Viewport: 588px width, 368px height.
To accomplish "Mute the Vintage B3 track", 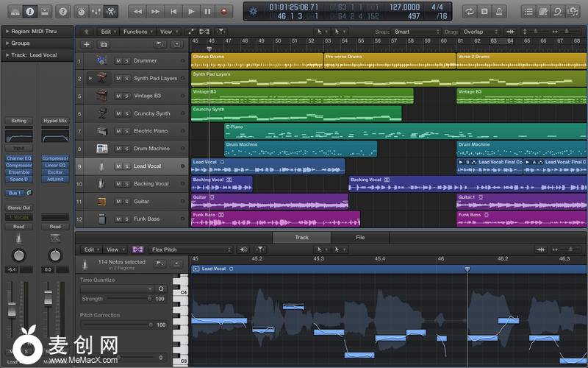I will [118, 96].
